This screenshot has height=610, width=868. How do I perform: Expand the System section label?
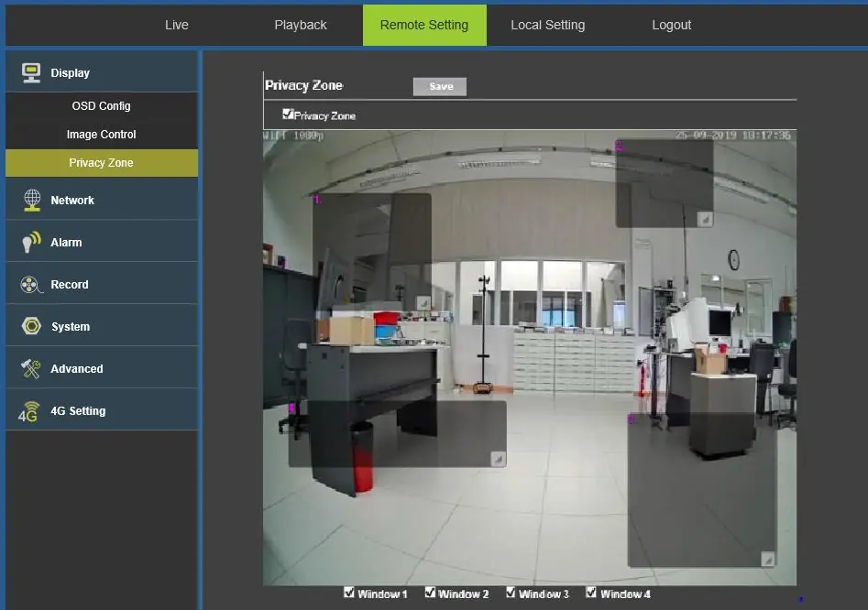click(x=71, y=326)
